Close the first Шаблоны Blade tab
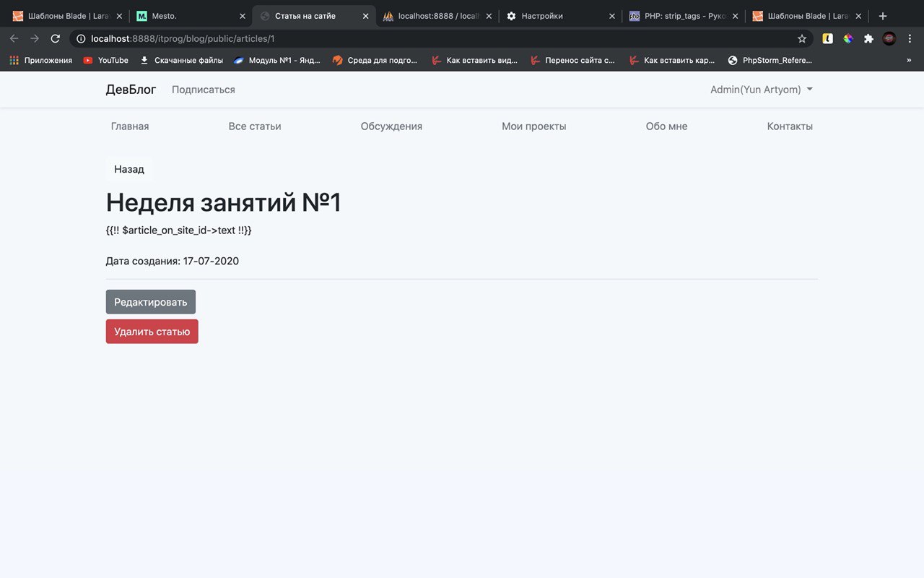Image resolution: width=924 pixels, height=578 pixels. 119,16
